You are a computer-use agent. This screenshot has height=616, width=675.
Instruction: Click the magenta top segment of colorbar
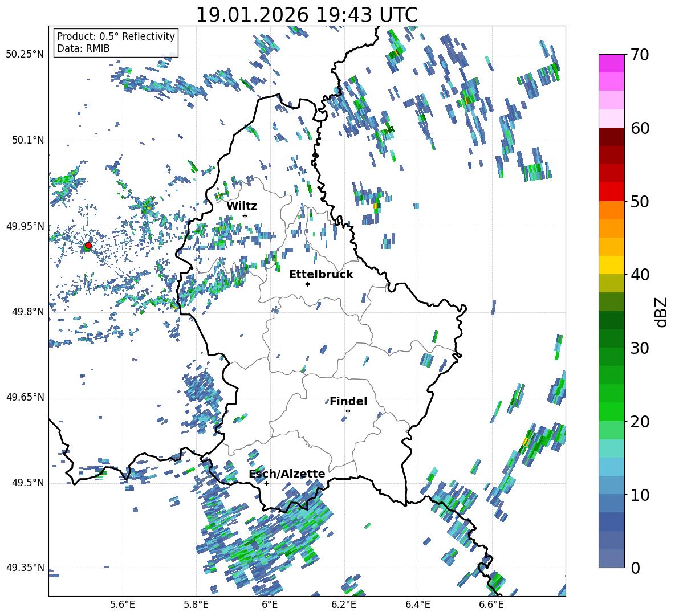click(x=611, y=63)
